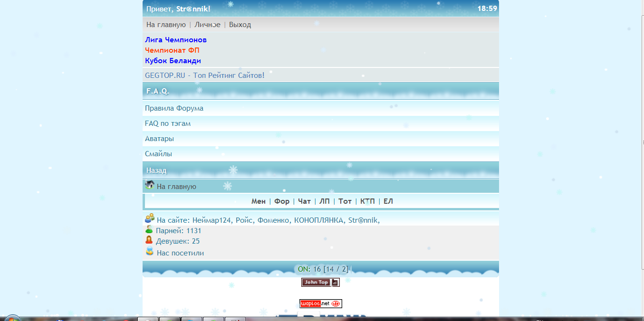The width and height of the screenshot is (644, 321).
Task: Click the home icon beside lower На главную
Action: 150,185
